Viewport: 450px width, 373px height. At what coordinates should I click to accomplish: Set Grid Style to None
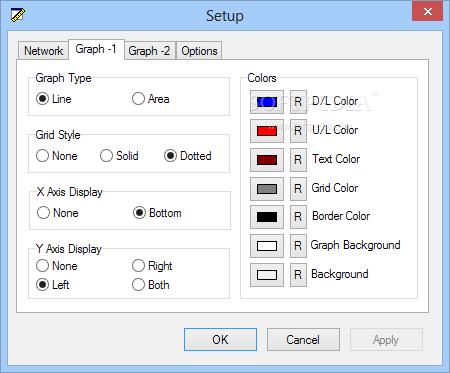pos(57,156)
